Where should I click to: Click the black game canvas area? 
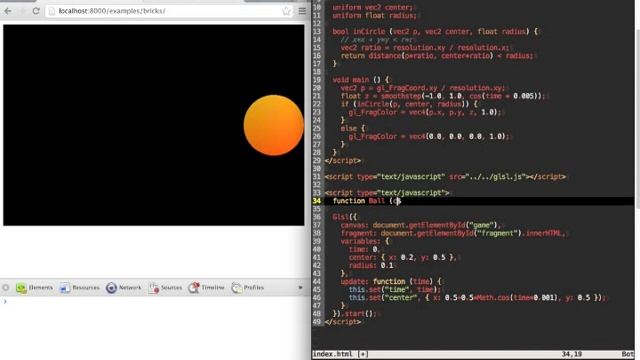tap(153, 125)
